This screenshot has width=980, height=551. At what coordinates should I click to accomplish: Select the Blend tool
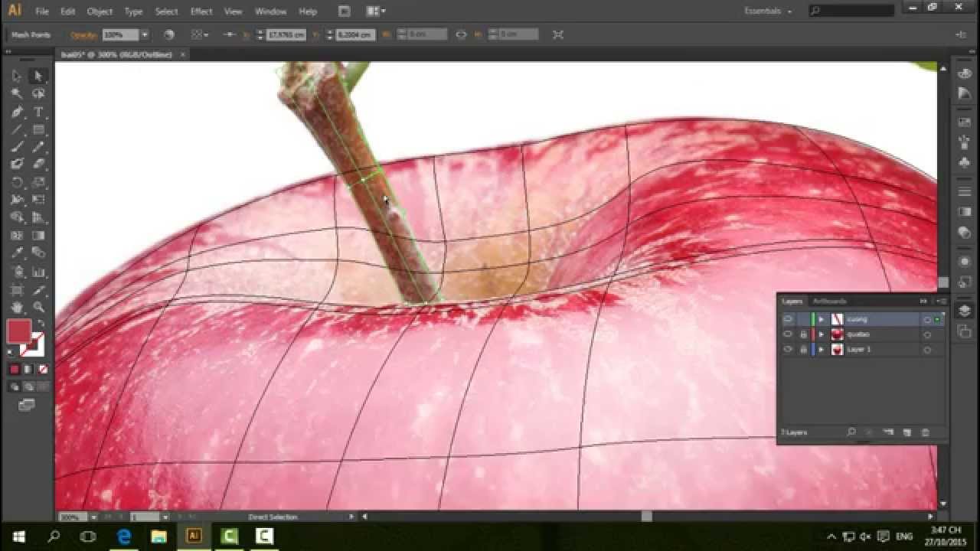pyautogui.click(x=38, y=253)
